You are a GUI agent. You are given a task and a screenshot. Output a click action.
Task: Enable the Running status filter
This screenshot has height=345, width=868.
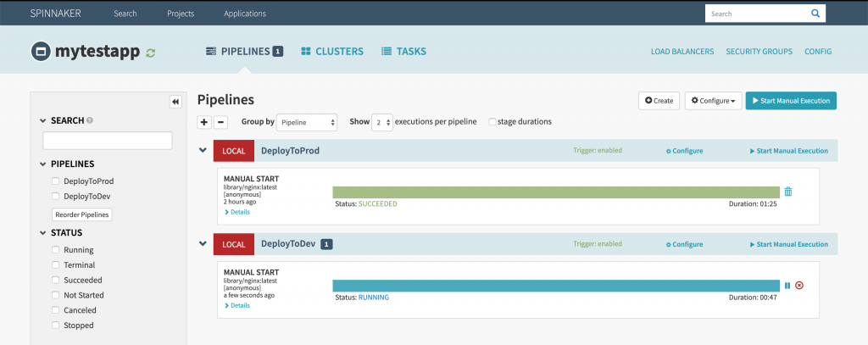tap(56, 250)
